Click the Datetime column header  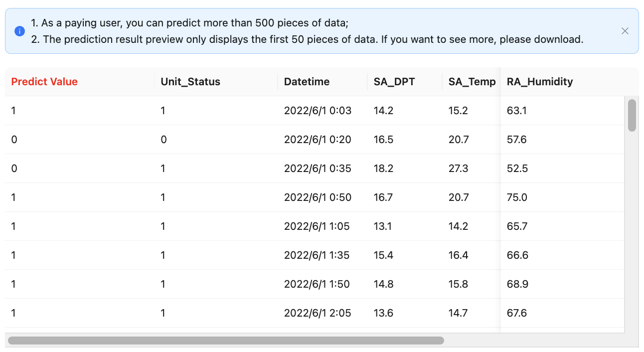tap(307, 82)
